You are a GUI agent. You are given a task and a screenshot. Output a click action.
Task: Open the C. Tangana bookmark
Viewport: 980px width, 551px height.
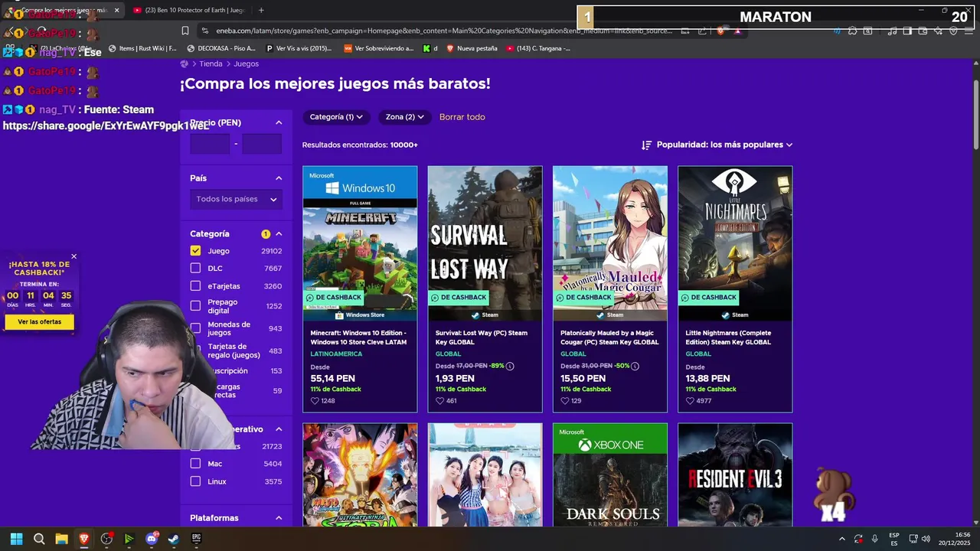coord(537,48)
